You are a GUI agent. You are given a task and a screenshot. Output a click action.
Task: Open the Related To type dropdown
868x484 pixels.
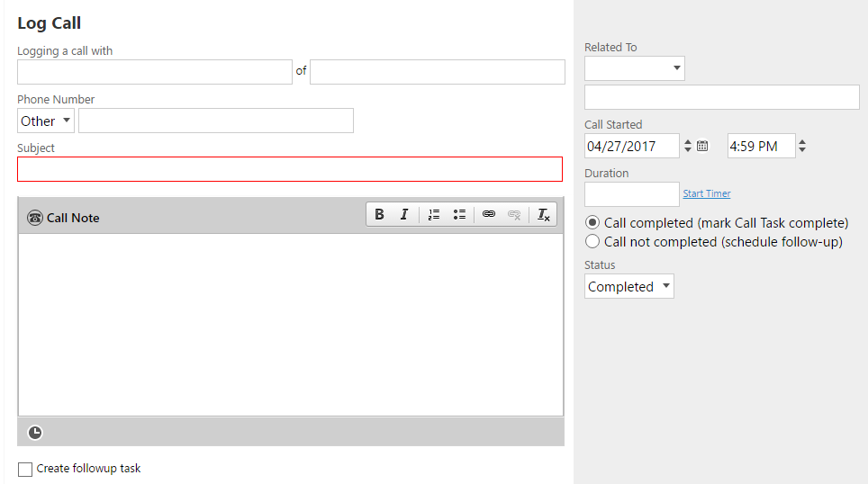click(635, 68)
